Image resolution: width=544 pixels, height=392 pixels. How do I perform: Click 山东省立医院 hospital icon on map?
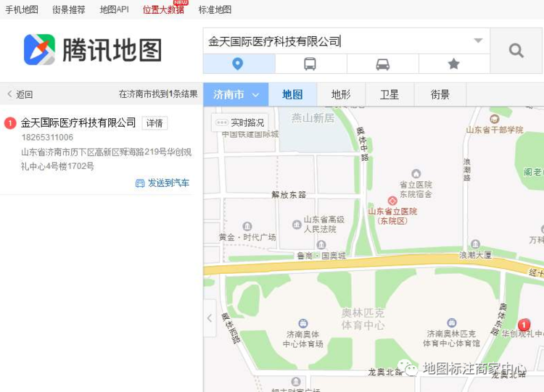(x=392, y=200)
